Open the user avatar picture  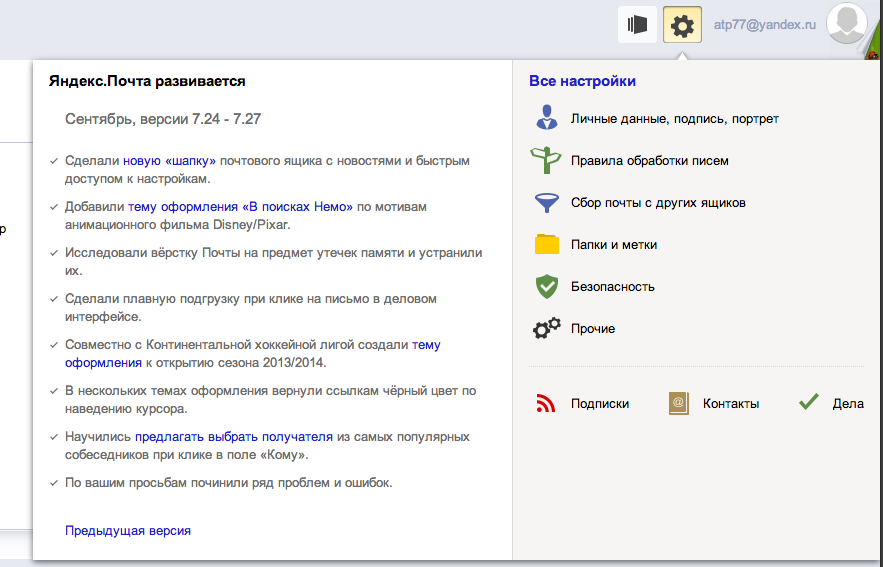click(x=846, y=24)
